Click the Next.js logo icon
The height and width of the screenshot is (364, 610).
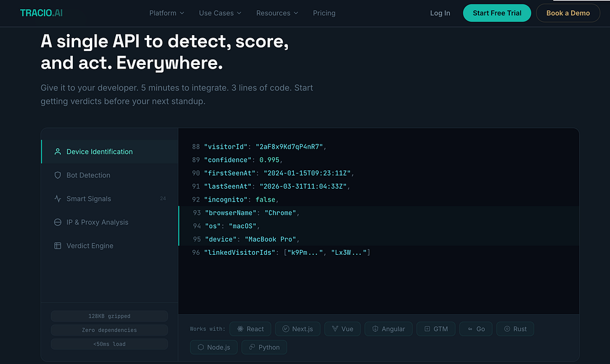tap(285, 329)
